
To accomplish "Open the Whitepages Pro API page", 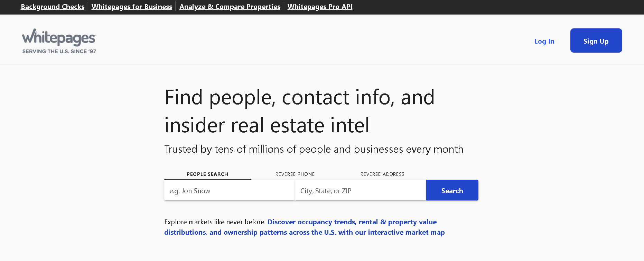I will (x=319, y=6).
